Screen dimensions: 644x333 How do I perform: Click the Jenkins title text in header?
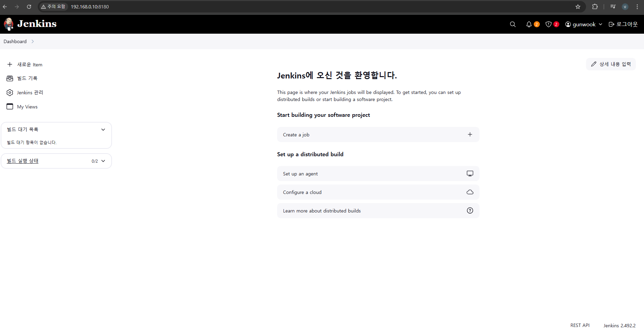pyautogui.click(x=37, y=24)
